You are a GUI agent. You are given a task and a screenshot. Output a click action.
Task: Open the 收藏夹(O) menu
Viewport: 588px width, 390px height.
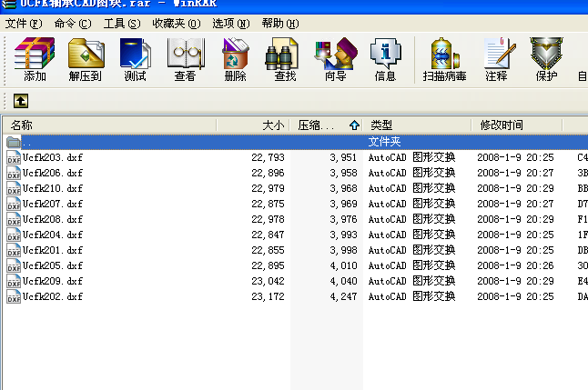coord(177,24)
